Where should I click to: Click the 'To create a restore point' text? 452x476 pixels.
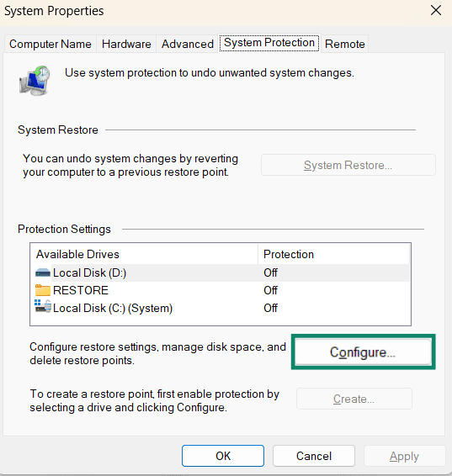[x=154, y=400]
